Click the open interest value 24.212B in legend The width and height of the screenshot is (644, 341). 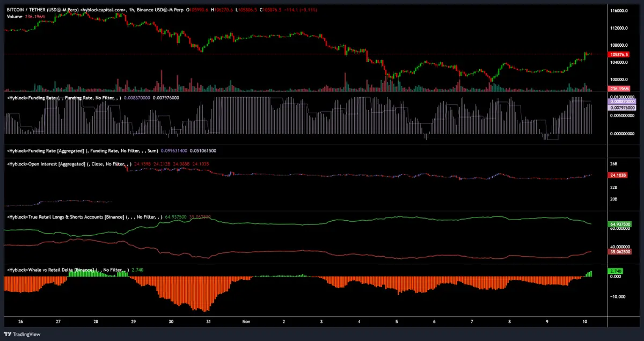point(162,164)
